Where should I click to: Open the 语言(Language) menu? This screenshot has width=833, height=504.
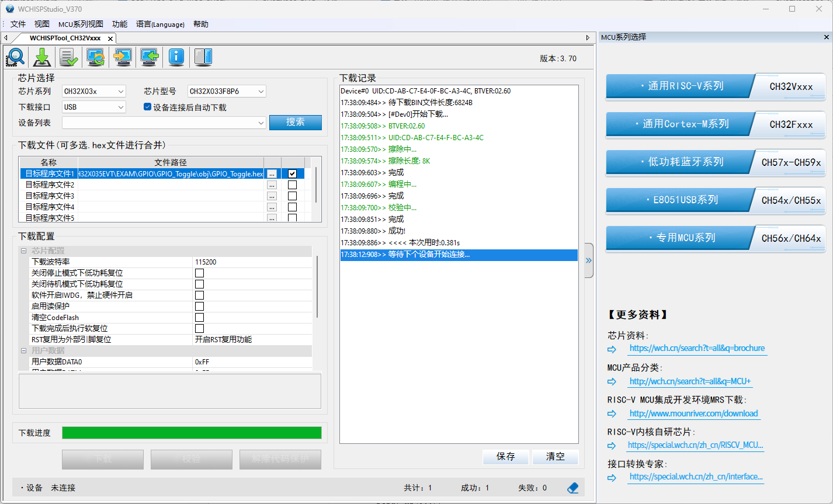tap(160, 24)
